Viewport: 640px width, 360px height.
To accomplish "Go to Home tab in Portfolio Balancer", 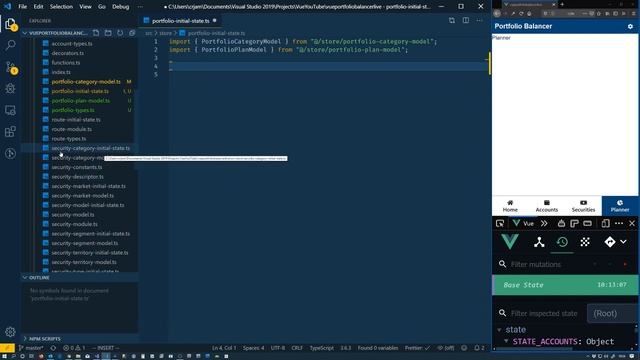I will click(x=510, y=206).
